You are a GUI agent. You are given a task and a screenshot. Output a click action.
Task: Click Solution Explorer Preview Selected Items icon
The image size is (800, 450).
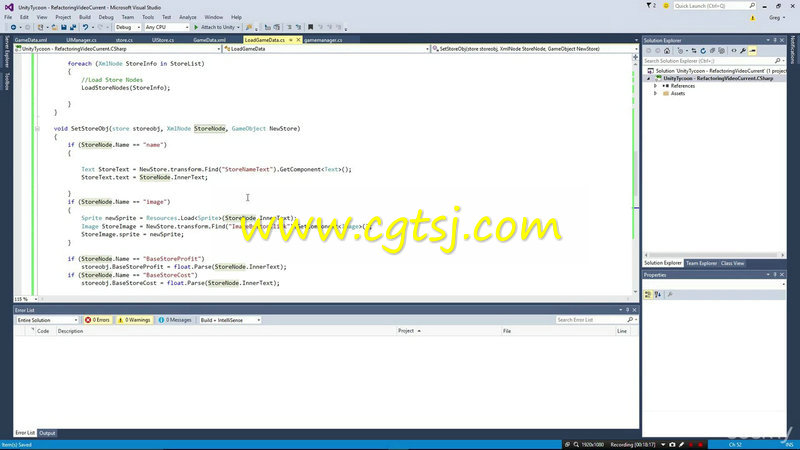point(753,51)
